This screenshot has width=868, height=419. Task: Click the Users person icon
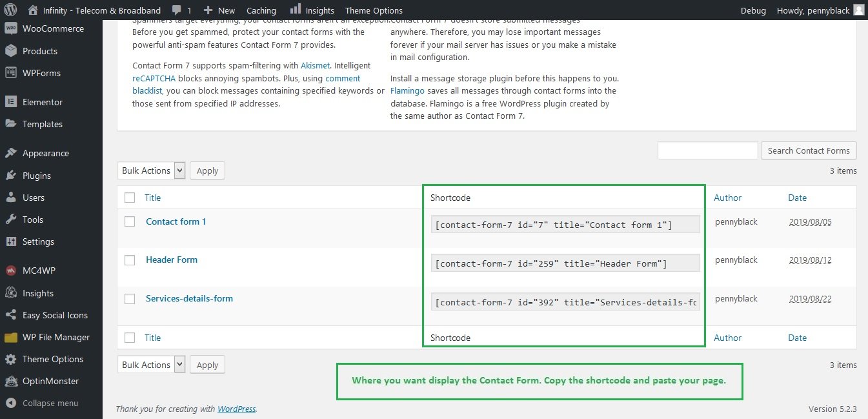(x=10, y=198)
